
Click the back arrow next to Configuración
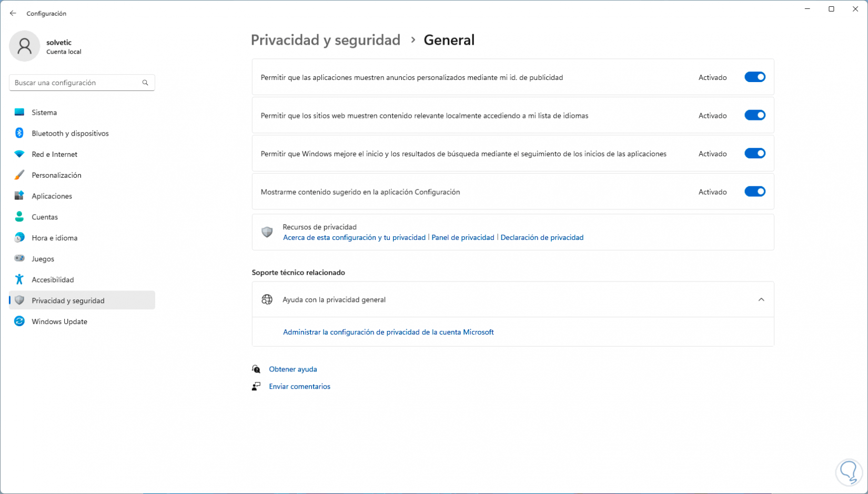[13, 13]
